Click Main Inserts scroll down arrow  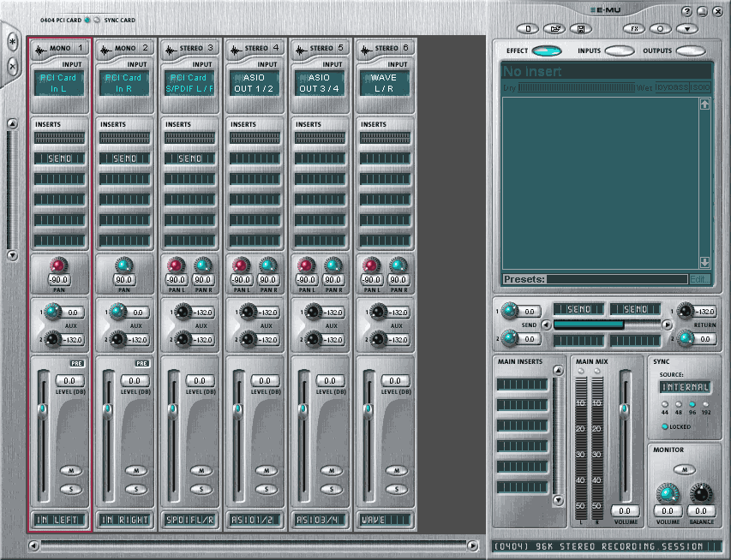click(x=558, y=500)
